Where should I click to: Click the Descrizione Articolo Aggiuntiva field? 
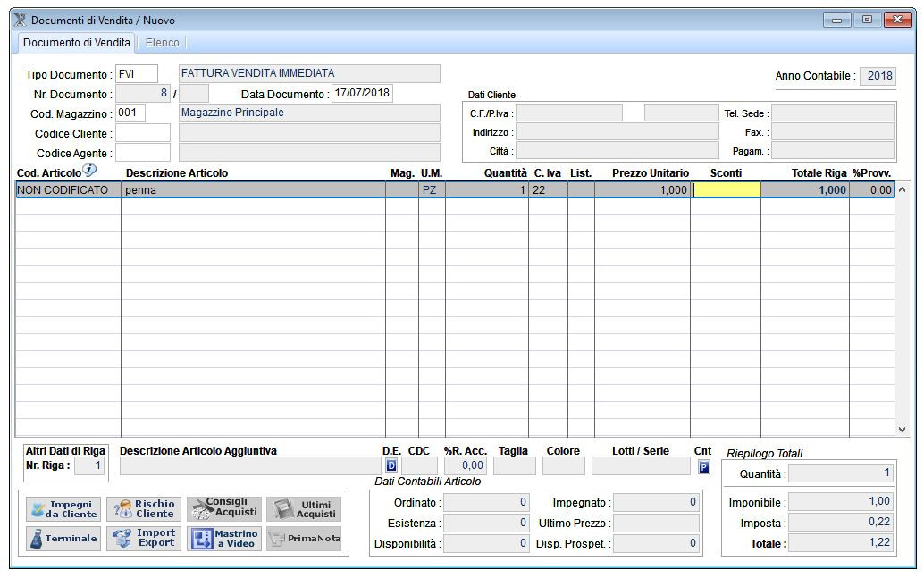250,466
